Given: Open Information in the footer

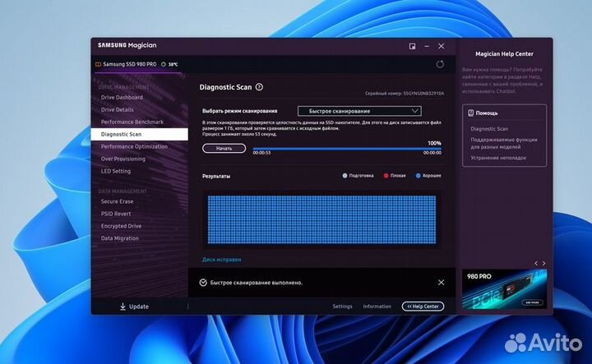Looking at the screenshot, I should tap(377, 306).
